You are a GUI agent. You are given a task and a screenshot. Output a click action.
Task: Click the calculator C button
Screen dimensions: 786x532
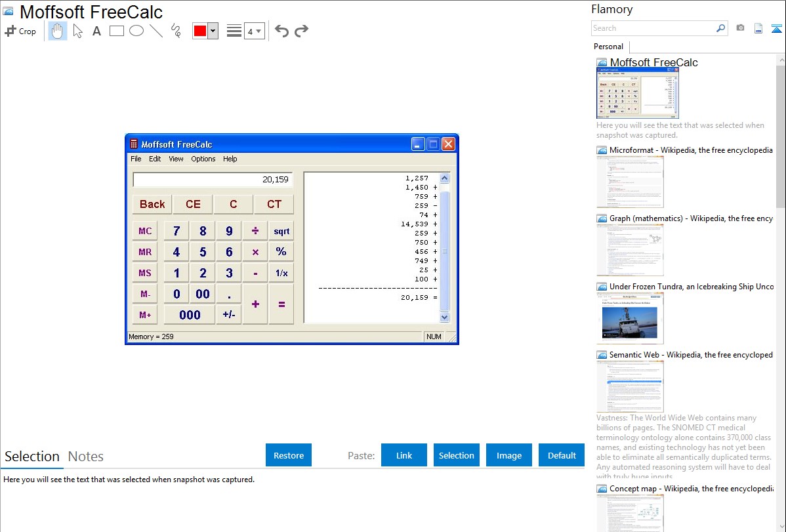click(x=233, y=204)
